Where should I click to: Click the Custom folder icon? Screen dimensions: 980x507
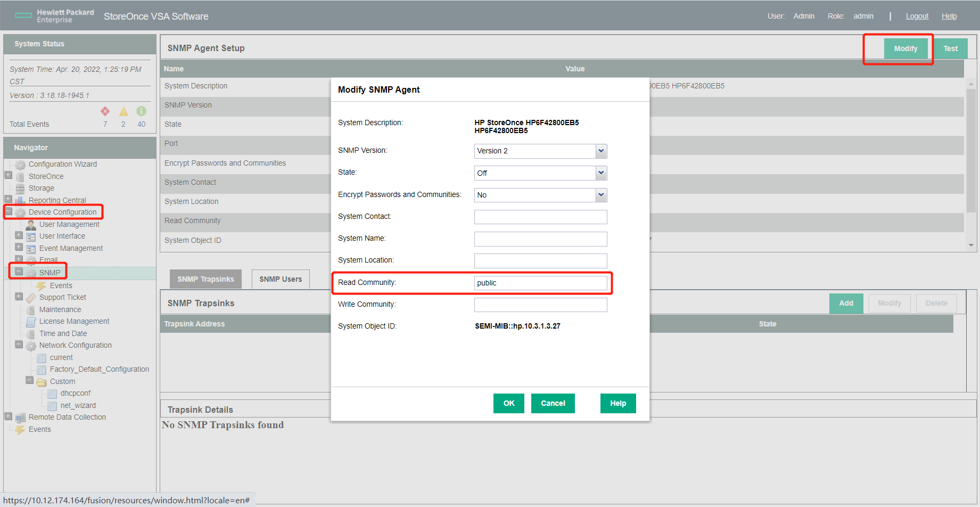(42, 382)
